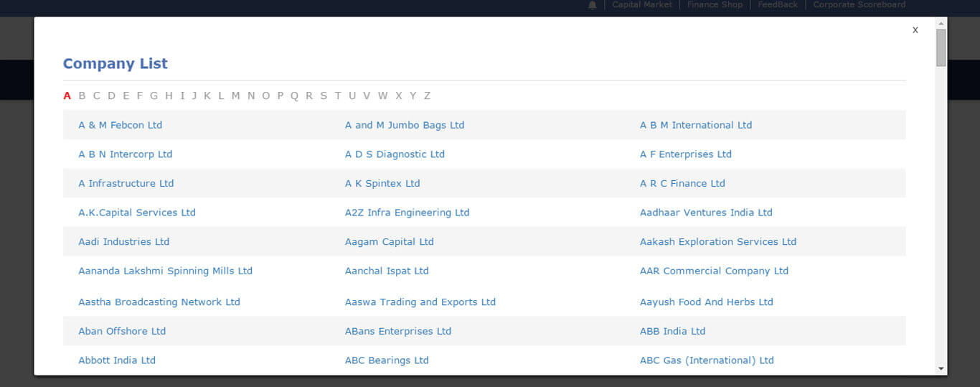Viewport: 980px width, 387px height.
Task: Click the popup scrollbar down arrow
Action: (941, 369)
